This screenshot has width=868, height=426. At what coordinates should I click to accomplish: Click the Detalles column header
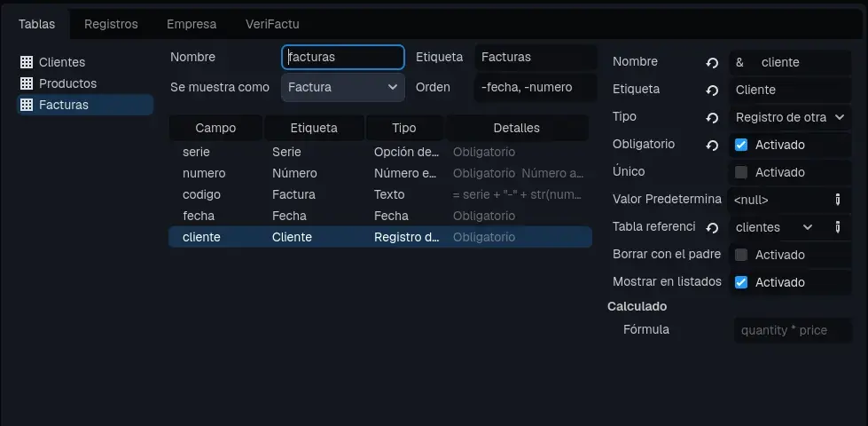pyautogui.click(x=517, y=128)
